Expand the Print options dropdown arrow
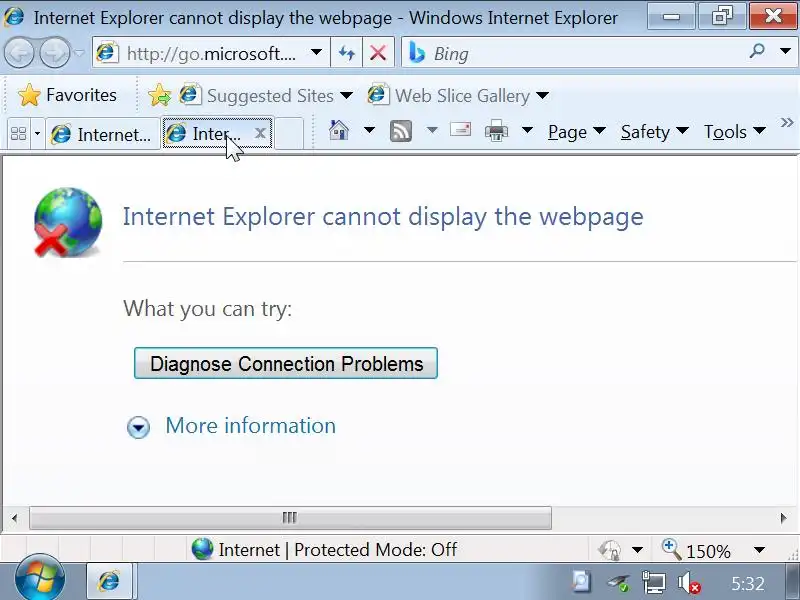Screen dimensions: 800x600 [x=528, y=131]
